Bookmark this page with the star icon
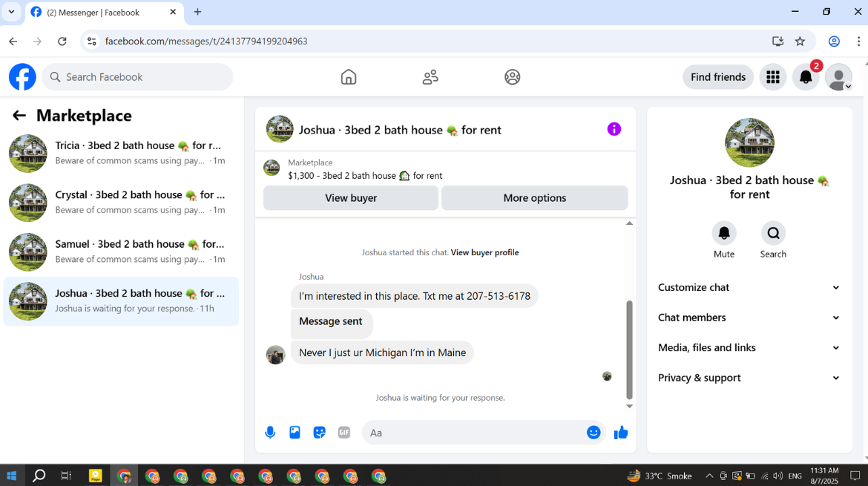 tap(800, 41)
